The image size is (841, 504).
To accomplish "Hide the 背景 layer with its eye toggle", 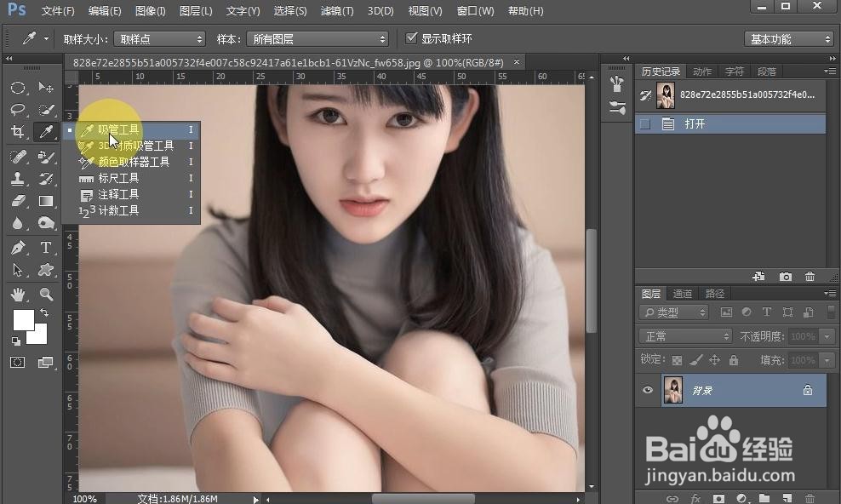I will (648, 390).
